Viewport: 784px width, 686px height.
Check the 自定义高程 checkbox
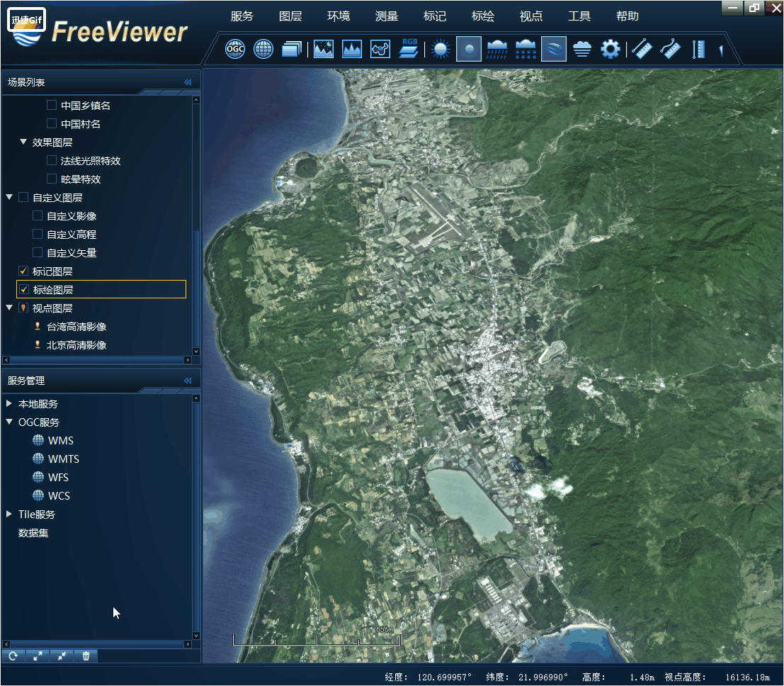[x=38, y=234]
